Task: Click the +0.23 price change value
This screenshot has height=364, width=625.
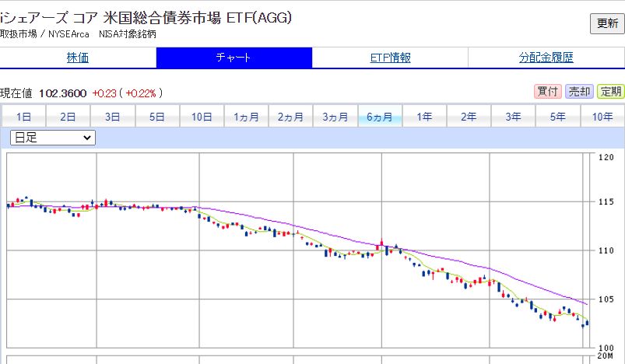Action: click(104, 93)
